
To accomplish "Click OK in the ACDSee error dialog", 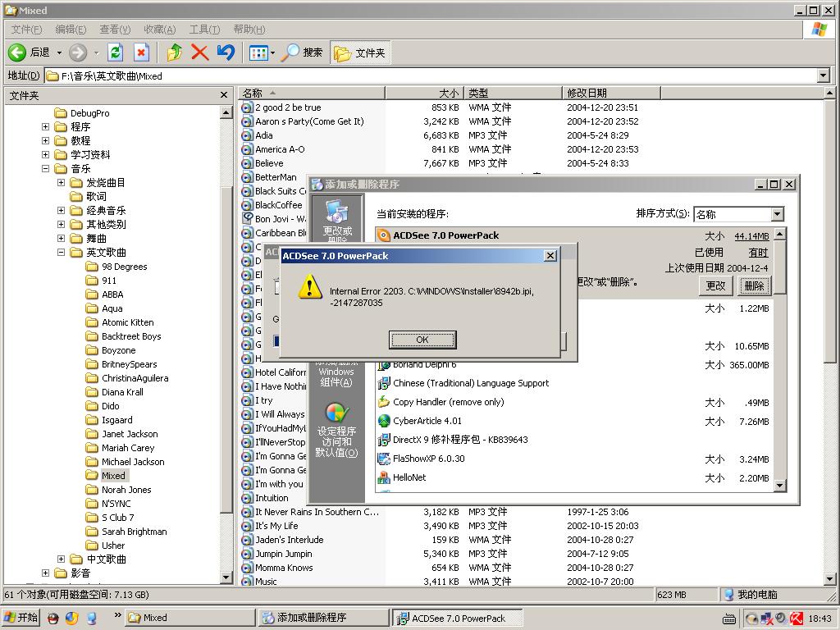I will tap(422, 340).
